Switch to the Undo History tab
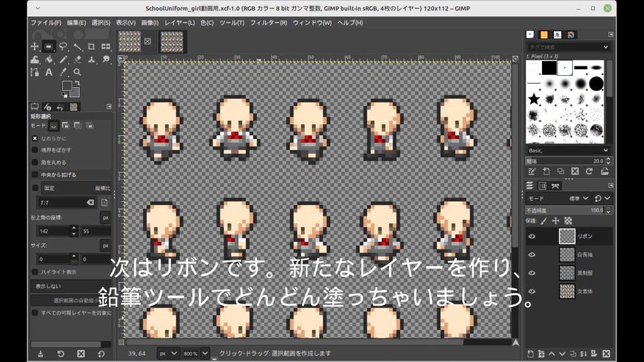 coord(60,107)
